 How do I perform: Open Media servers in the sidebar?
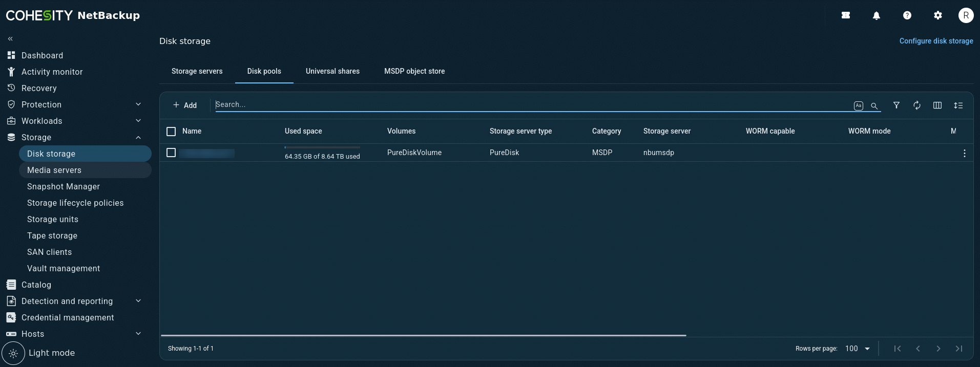pos(85,170)
